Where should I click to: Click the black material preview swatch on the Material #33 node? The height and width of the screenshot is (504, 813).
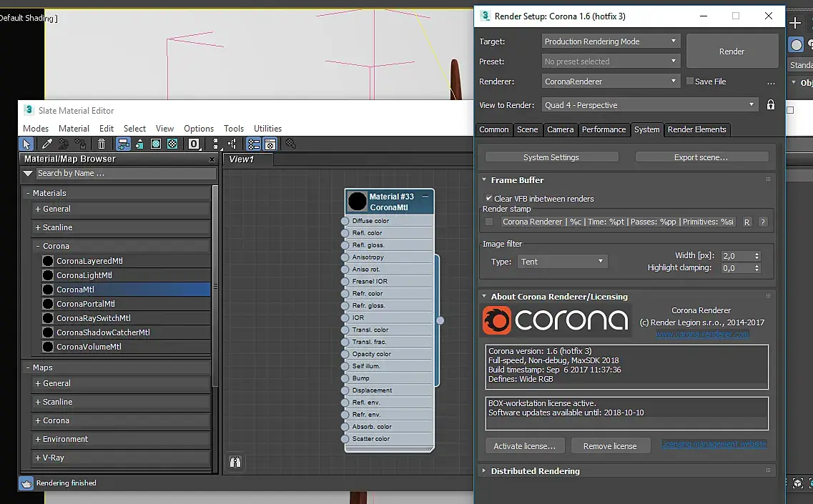[357, 202]
